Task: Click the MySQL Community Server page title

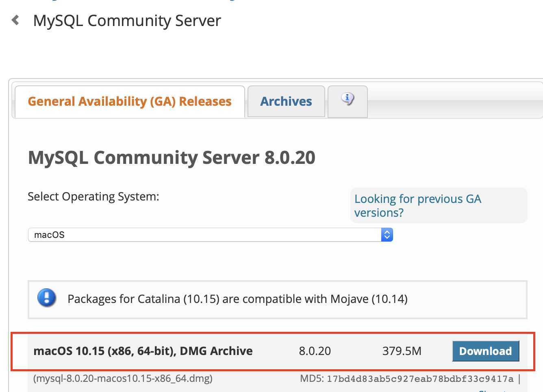Action: tap(127, 20)
